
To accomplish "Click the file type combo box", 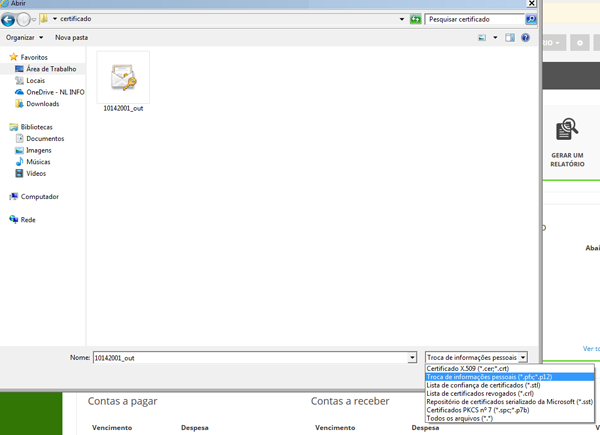I will [x=476, y=357].
